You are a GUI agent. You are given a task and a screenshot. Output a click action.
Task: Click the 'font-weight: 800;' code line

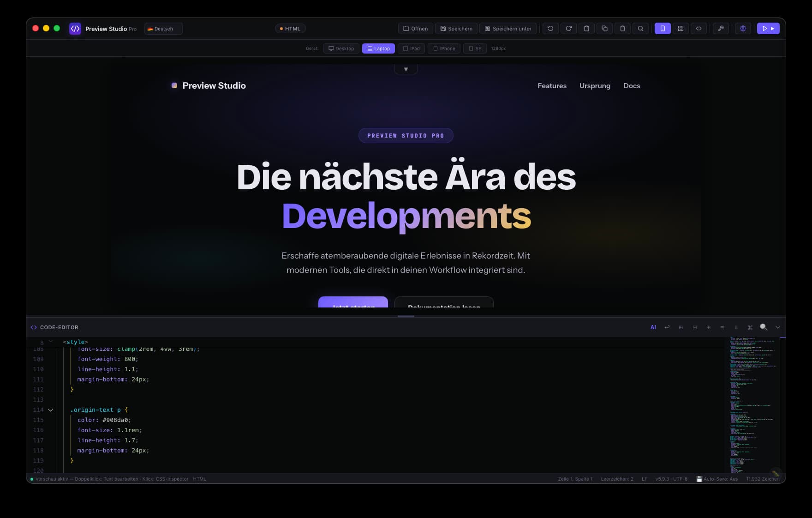(x=108, y=359)
